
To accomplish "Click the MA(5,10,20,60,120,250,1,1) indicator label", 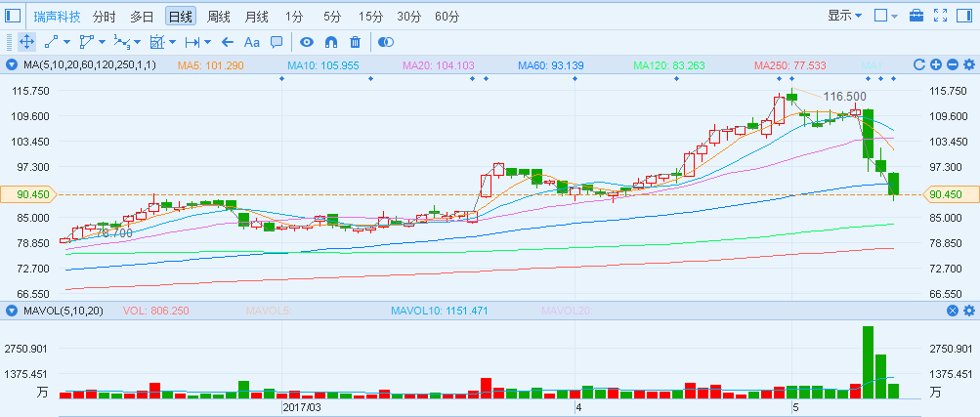I will [89, 64].
